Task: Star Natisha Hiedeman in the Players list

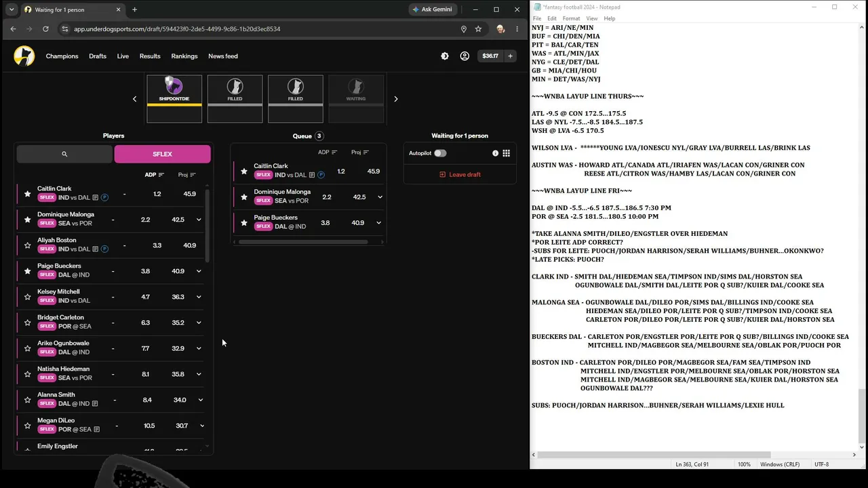Action: click(x=27, y=374)
